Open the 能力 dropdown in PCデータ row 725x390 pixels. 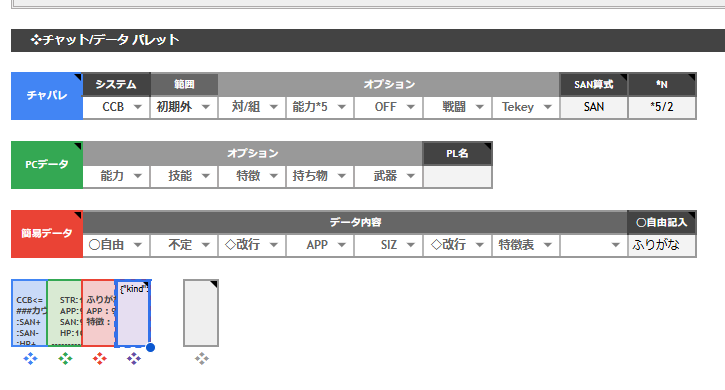pyautogui.click(x=138, y=176)
